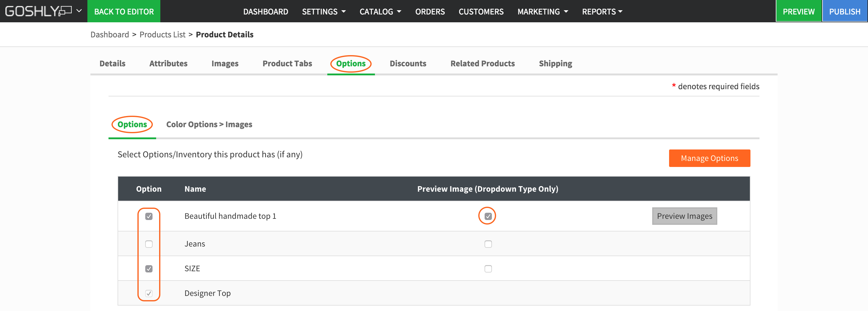Uncheck the SIZE option checkbox
Image resolution: width=868 pixels, height=311 pixels.
coord(149,269)
